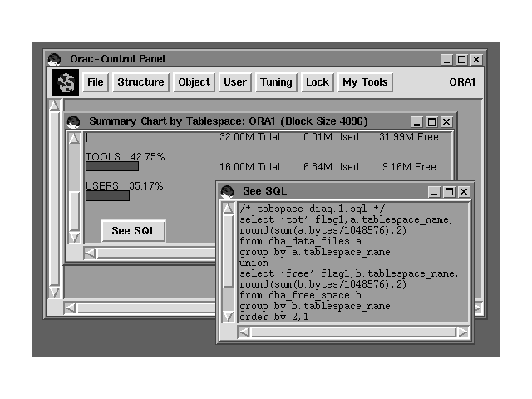The height and width of the screenshot is (399, 532).
Task: Click the Orac logo icon beside File
Action: coord(66,82)
